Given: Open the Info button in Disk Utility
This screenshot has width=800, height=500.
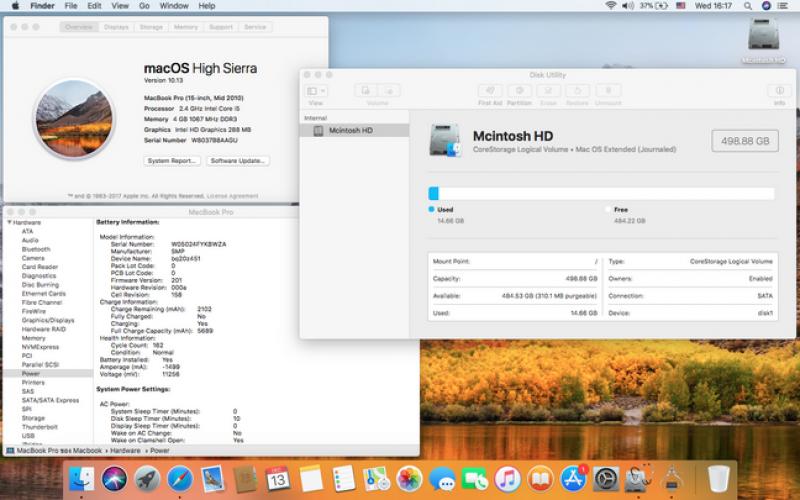Looking at the screenshot, I should [779, 91].
